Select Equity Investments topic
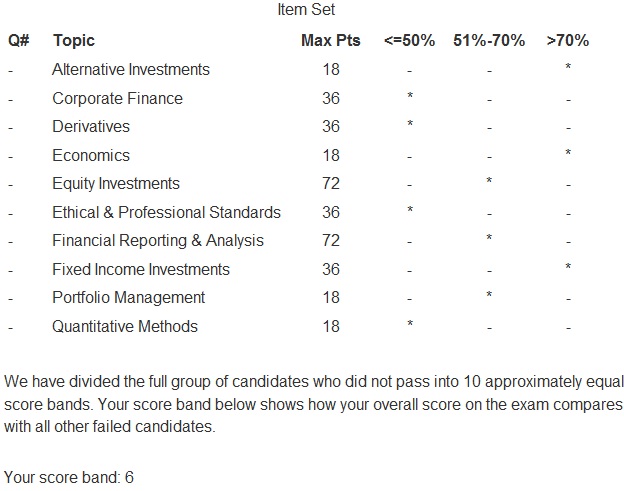The image size is (624, 491). [x=116, y=184]
